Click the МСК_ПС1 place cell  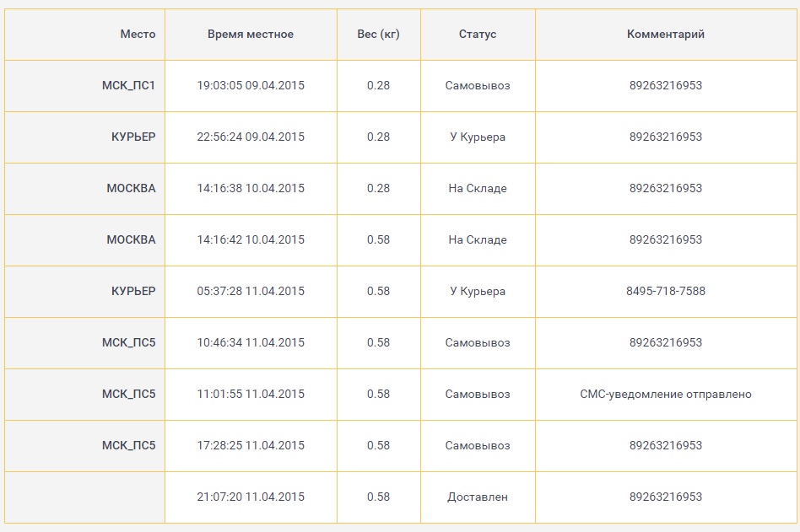(129, 86)
